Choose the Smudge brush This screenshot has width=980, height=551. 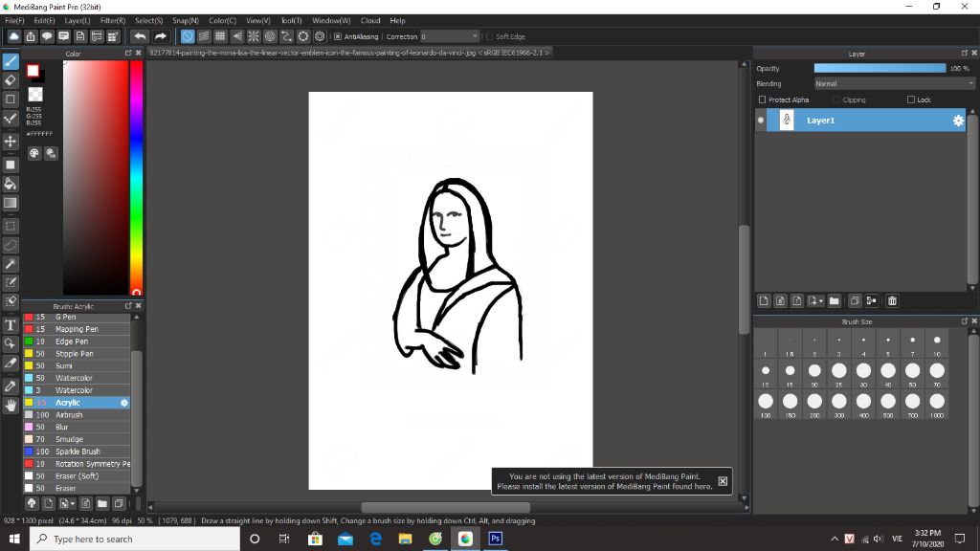[x=77, y=439]
